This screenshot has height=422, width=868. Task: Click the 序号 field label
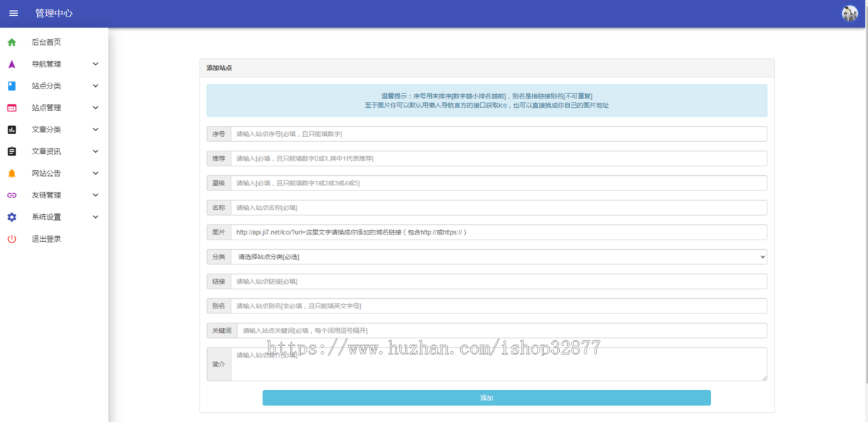pyautogui.click(x=218, y=134)
